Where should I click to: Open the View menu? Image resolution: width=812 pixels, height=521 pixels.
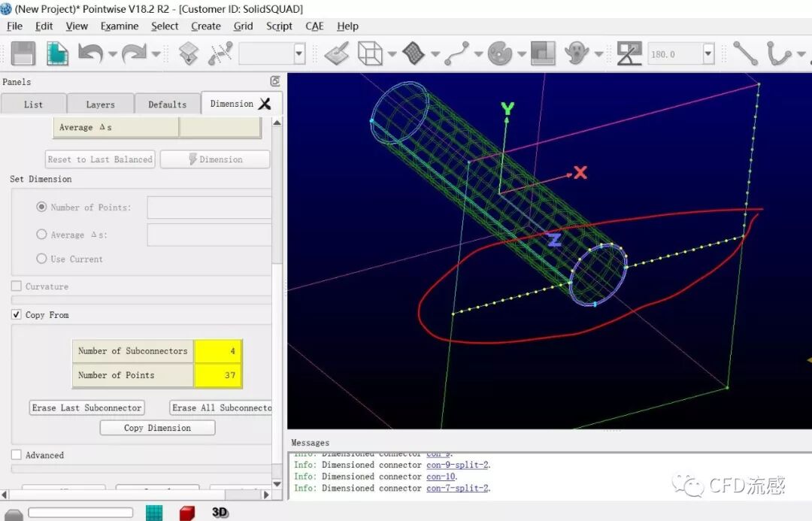click(x=77, y=26)
